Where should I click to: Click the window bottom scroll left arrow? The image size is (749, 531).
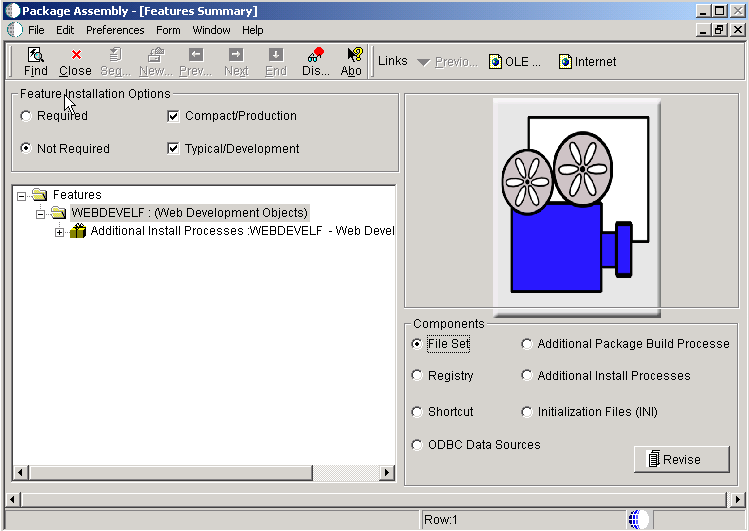coord(12,500)
